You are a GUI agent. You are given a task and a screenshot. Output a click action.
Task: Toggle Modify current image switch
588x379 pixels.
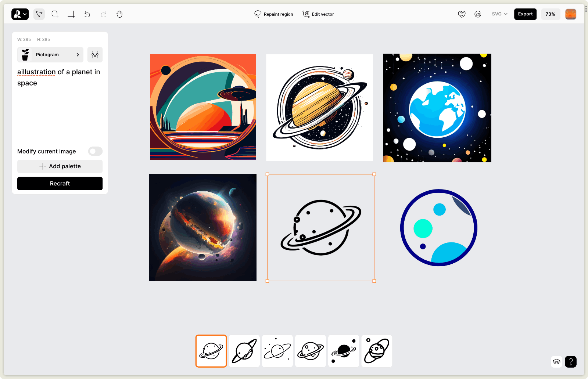pyautogui.click(x=95, y=151)
